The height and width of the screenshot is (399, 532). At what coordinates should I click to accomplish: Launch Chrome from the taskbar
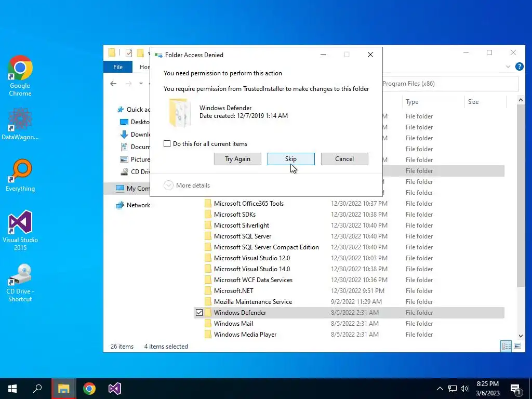click(89, 389)
